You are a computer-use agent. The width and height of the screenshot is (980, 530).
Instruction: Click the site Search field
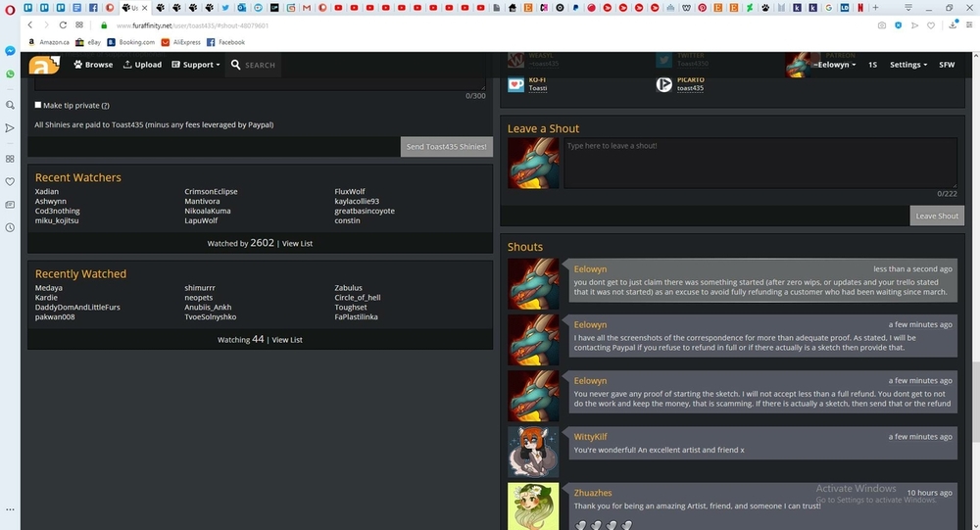(255, 65)
